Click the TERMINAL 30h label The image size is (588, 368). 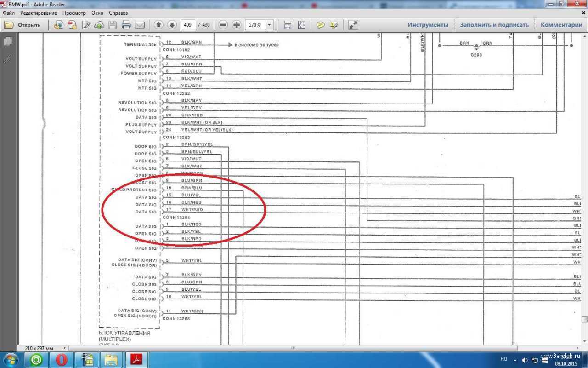pos(140,45)
